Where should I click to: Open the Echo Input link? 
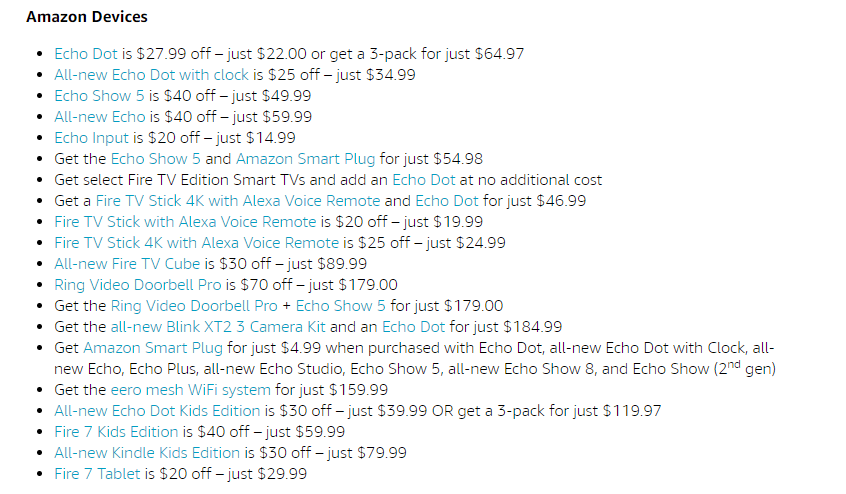coord(92,138)
